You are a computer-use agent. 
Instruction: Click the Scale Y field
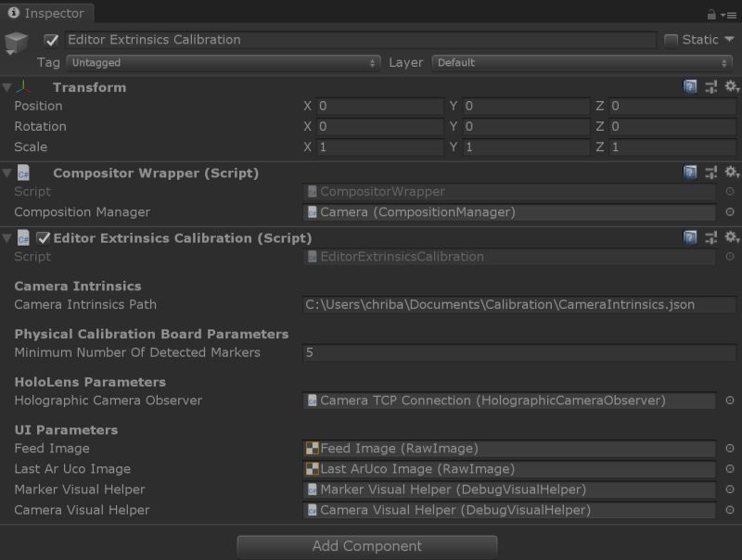pyautogui.click(x=526, y=147)
